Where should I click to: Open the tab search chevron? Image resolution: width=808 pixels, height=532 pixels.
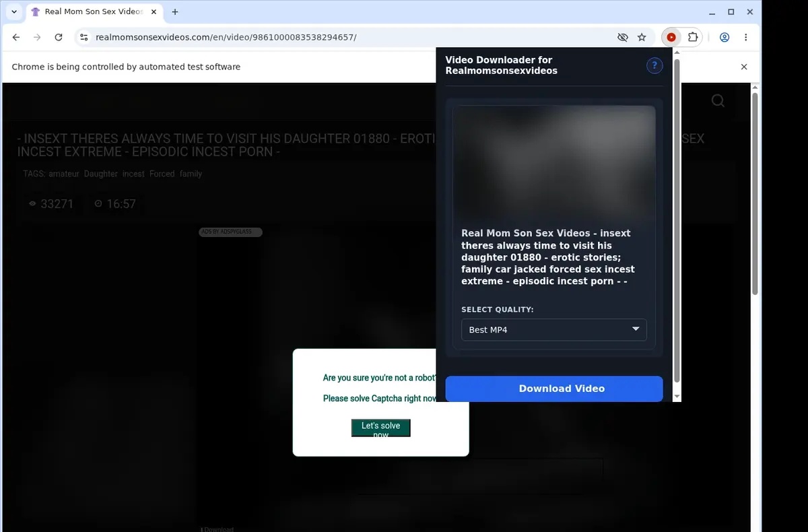click(x=14, y=12)
